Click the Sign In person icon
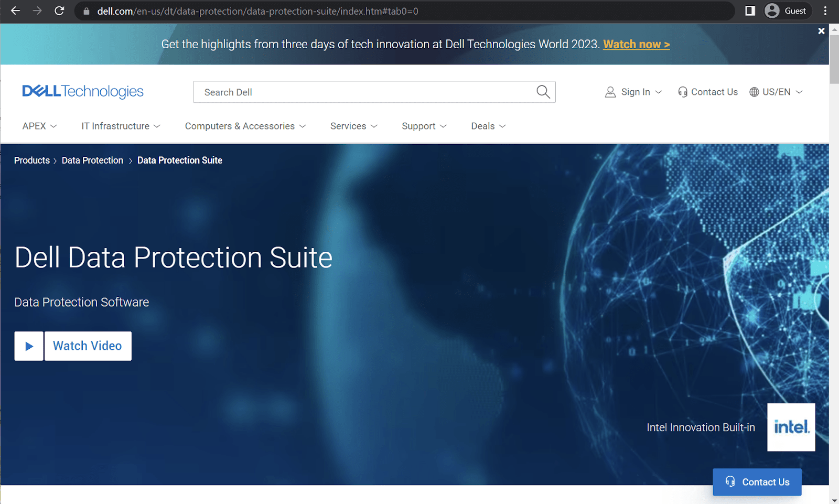The image size is (839, 504). 610,92
